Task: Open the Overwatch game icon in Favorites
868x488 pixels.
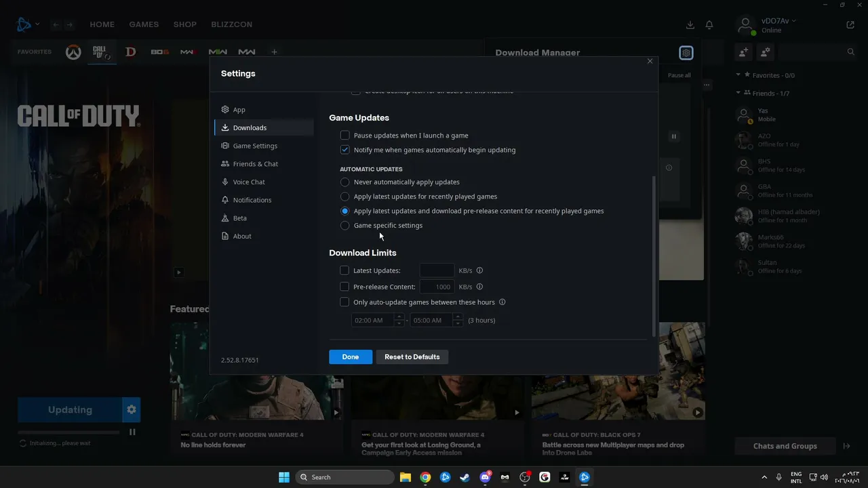Action: coord(73,52)
